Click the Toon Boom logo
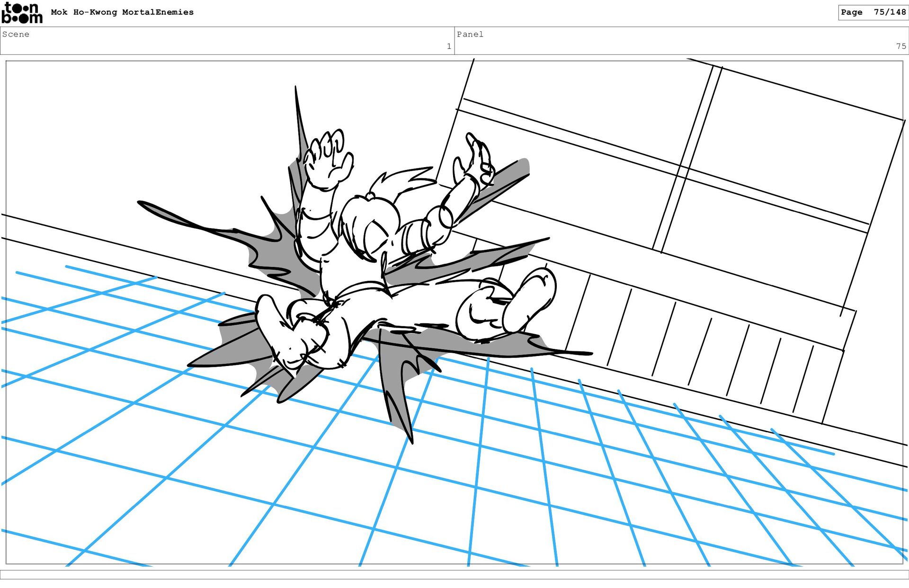 pyautogui.click(x=22, y=13)
